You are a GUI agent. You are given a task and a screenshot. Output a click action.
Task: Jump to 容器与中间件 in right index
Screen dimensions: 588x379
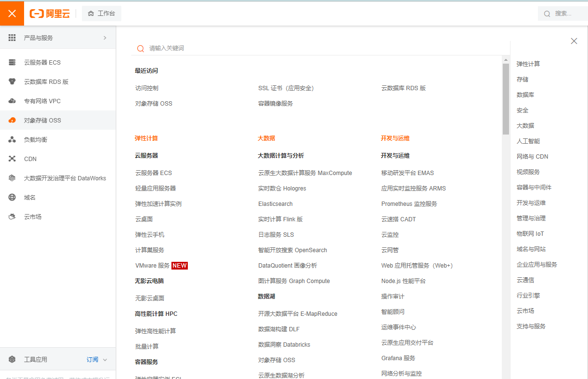coord(534,187)
